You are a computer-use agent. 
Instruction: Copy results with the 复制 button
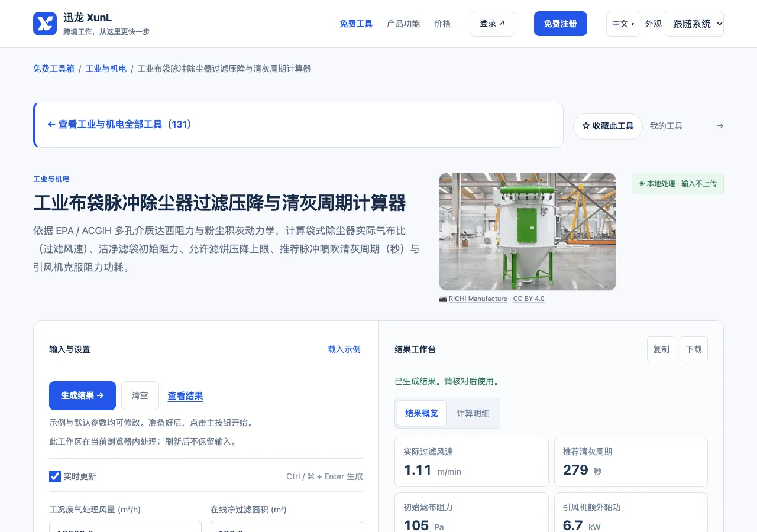661,349
